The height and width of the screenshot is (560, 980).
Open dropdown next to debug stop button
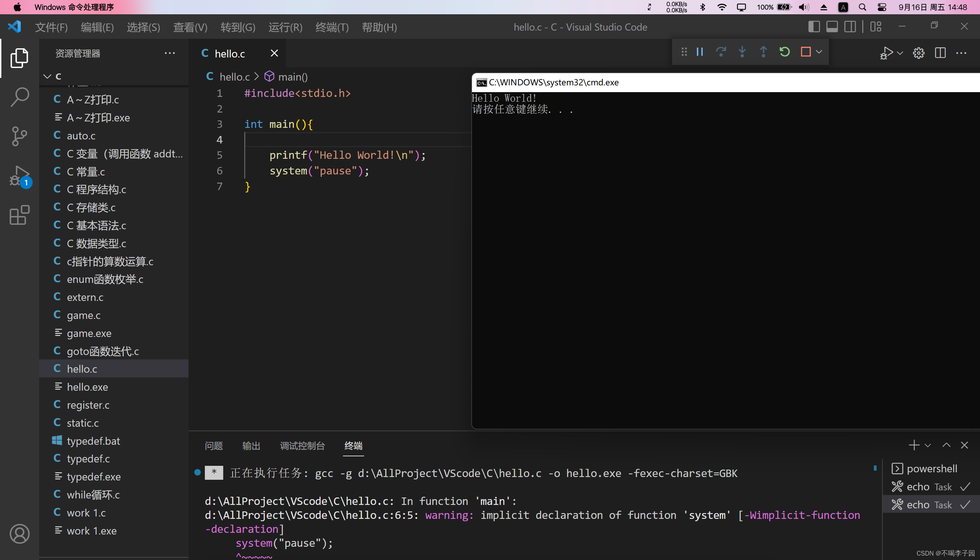click(x=819, y=52)
